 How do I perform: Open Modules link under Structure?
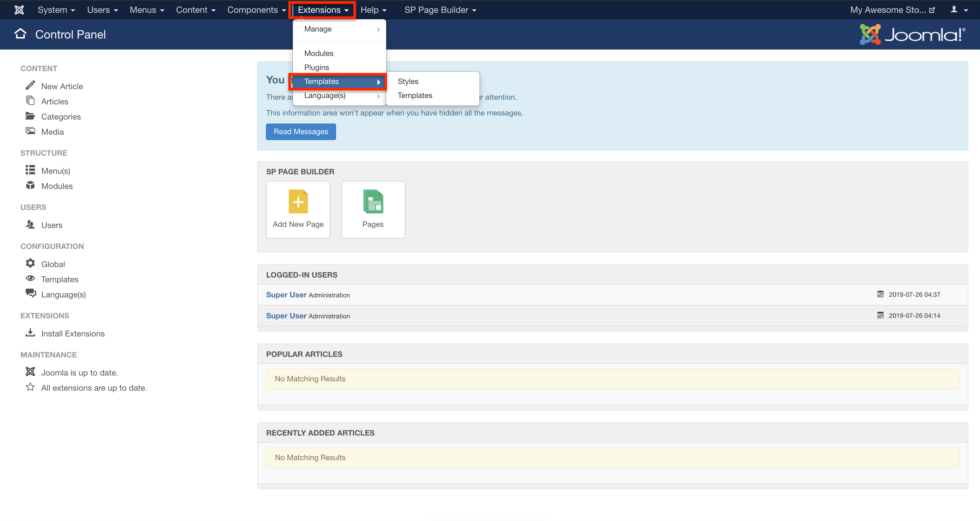tap(57, 186)
